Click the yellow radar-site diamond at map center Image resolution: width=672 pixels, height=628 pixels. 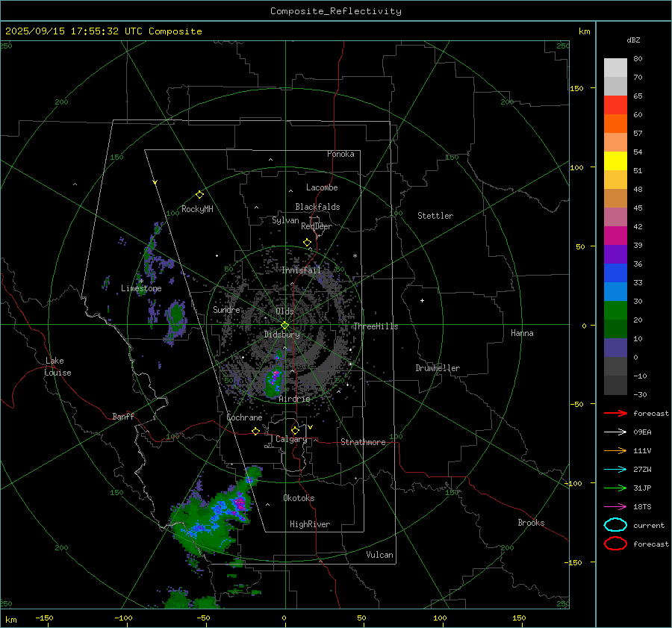click(x=284, y=326)
